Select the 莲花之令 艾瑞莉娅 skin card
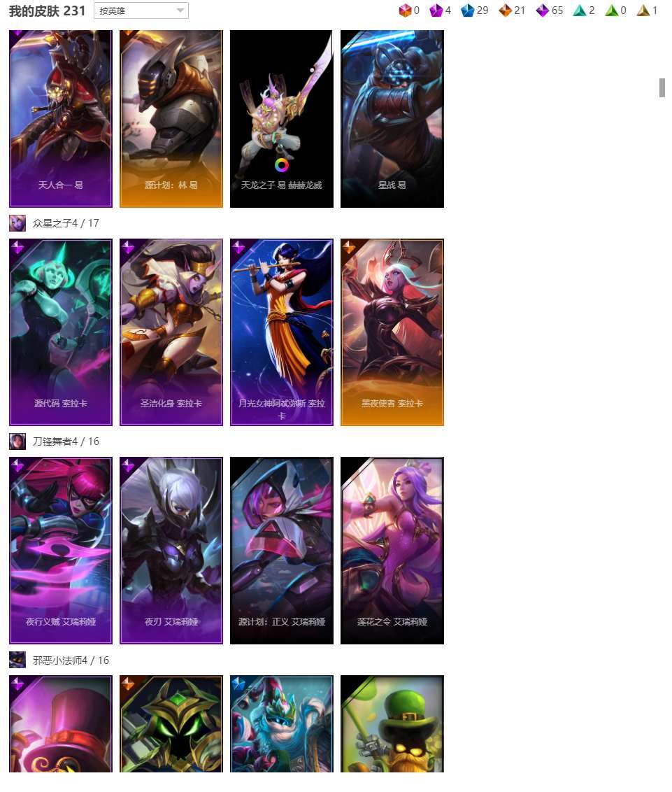 coord(392,551)
